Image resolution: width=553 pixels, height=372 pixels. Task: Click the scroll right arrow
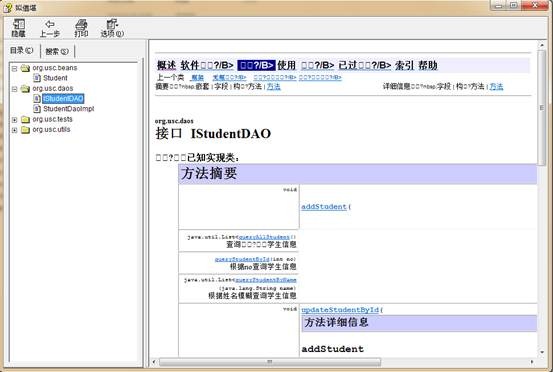coord(532,362)
